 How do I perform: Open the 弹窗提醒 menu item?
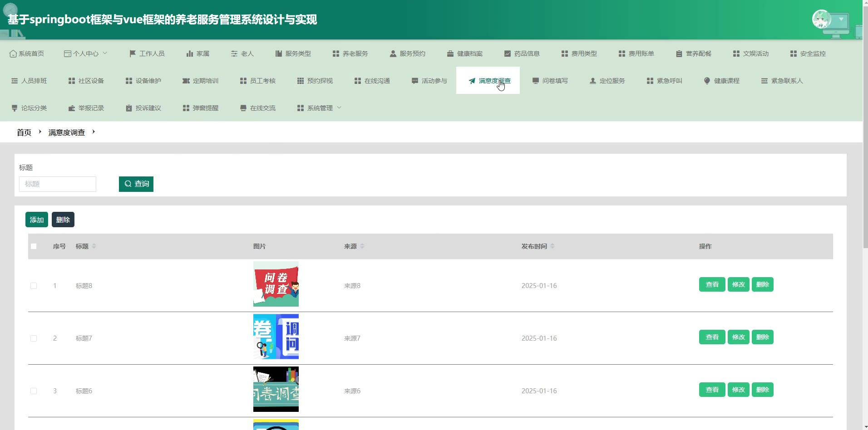(201, 108)
